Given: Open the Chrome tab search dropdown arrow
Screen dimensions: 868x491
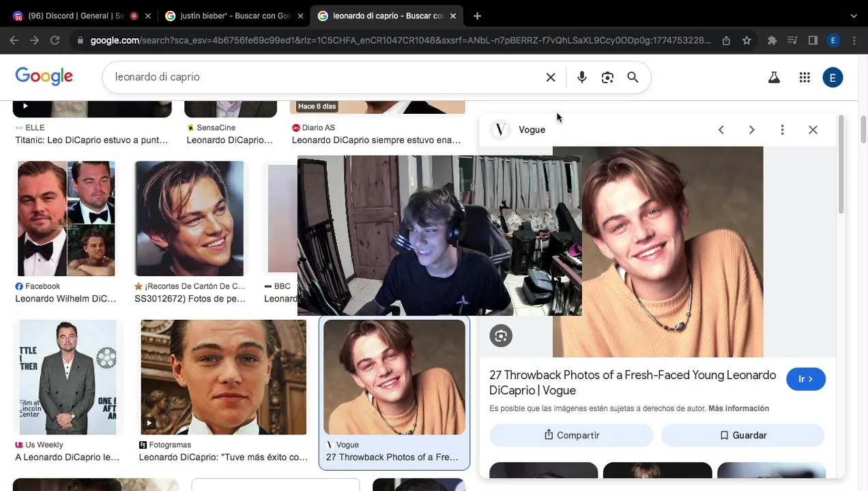Looking at the screenshot, I should (854, 16).
